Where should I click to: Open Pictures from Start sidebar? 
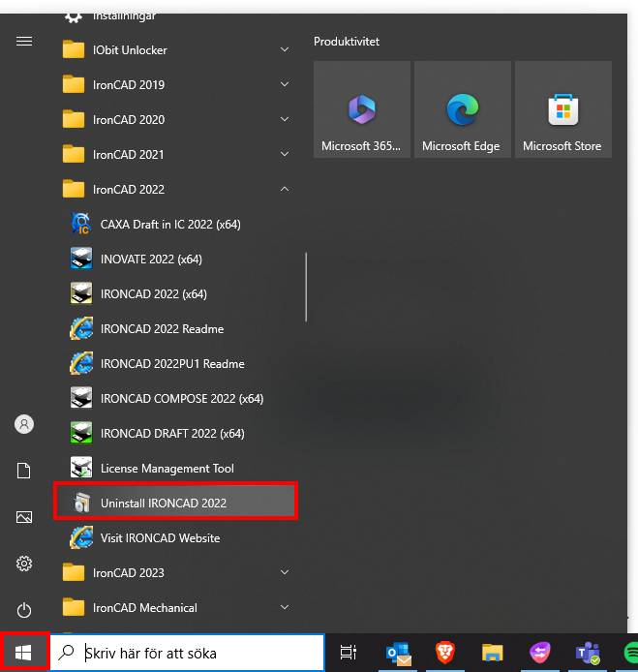click(x=24, y=517)
